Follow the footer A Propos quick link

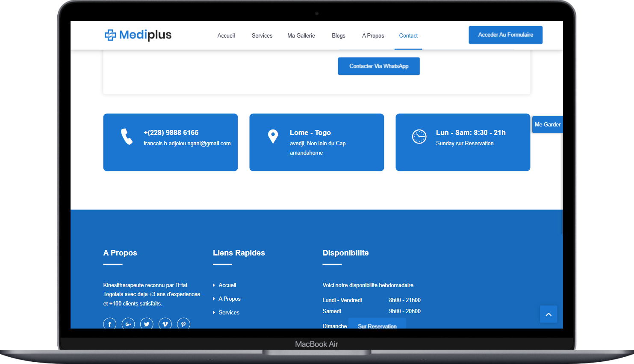coord(230,299)
